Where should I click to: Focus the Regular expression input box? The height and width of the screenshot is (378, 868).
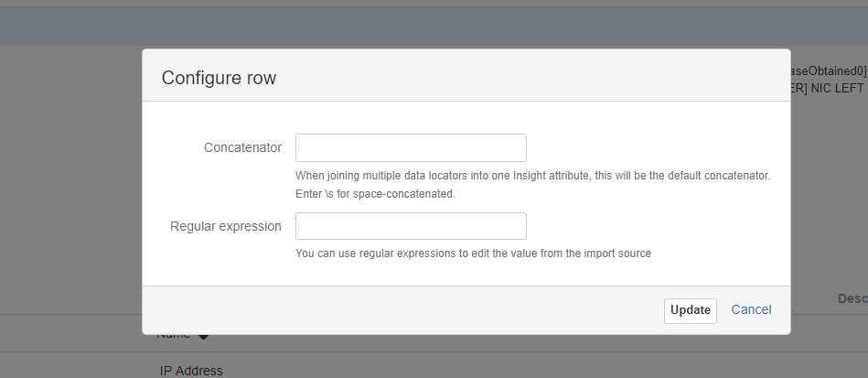[411, 226]
